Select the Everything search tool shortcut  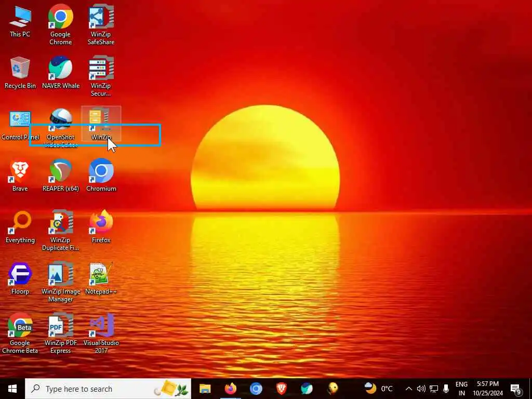[20, 228]
